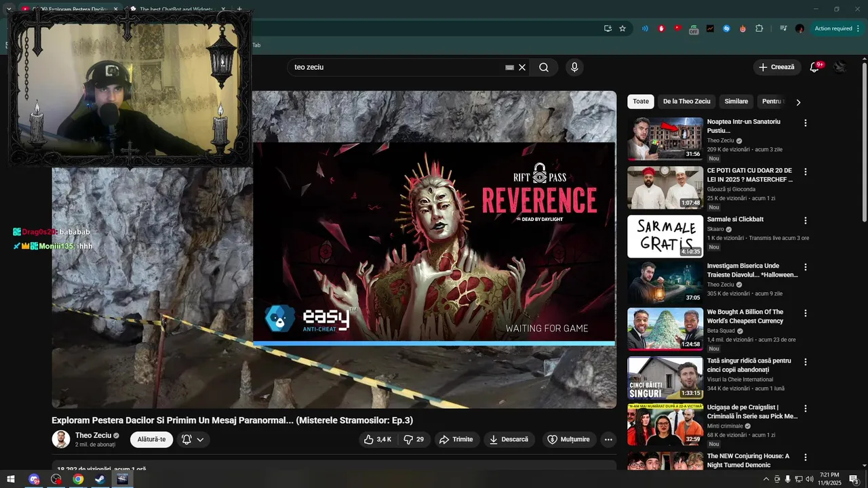Viewport: 868px width, 488px height.
Task: Open the Extensions puzzle piece menu
Action: (759, 28)
